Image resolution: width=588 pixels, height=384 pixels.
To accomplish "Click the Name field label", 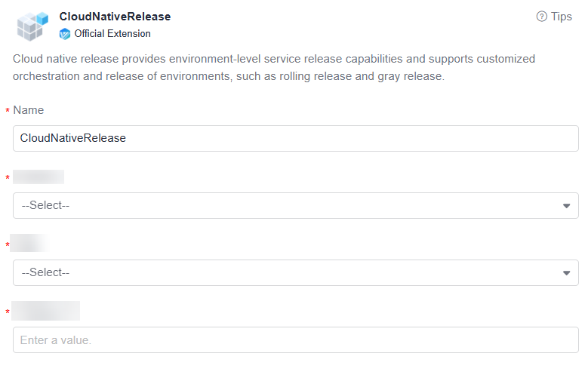I will 29,110.
